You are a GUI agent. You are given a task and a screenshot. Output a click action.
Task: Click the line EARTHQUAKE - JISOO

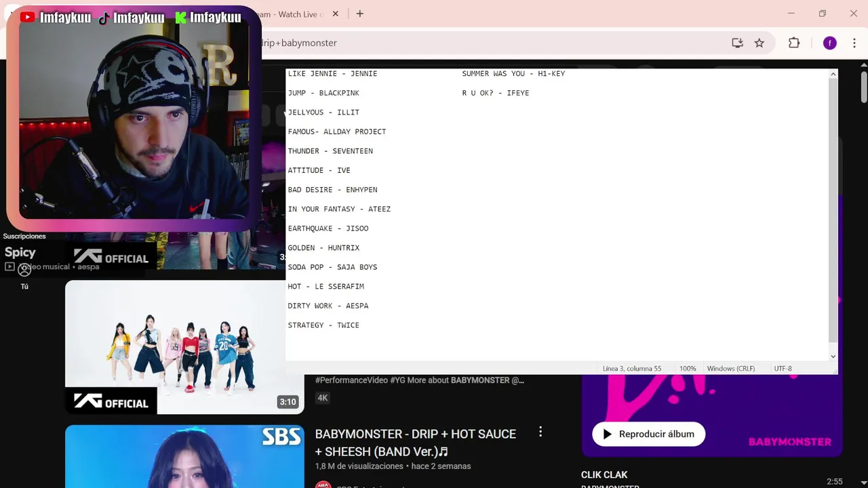tap(328, 228)
